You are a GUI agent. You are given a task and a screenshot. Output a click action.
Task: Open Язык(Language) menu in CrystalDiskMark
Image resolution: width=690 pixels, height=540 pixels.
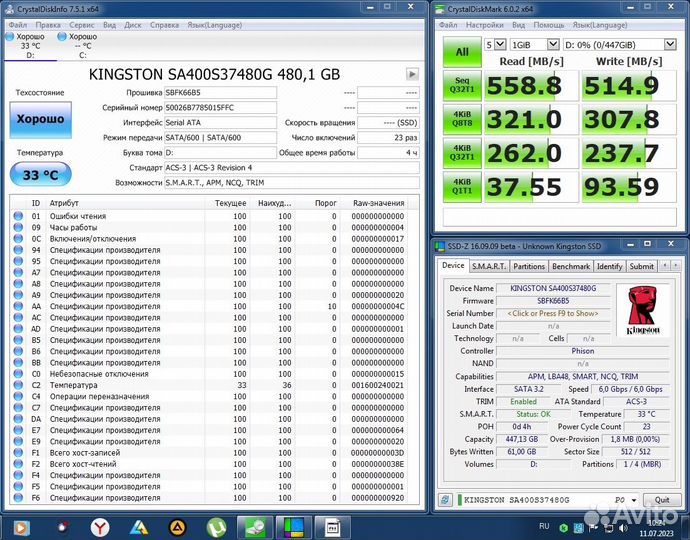click(x=600, y=25)
